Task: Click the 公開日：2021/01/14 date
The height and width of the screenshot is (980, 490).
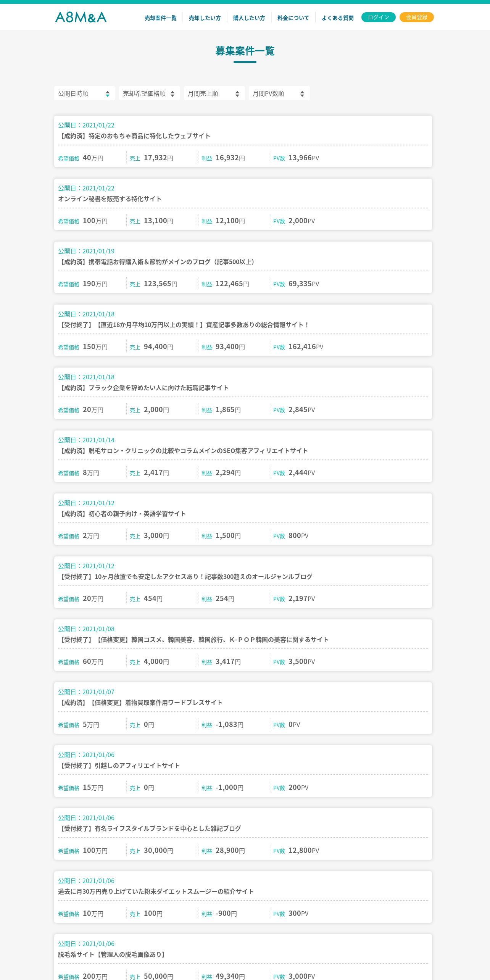Action: [86, 440]
